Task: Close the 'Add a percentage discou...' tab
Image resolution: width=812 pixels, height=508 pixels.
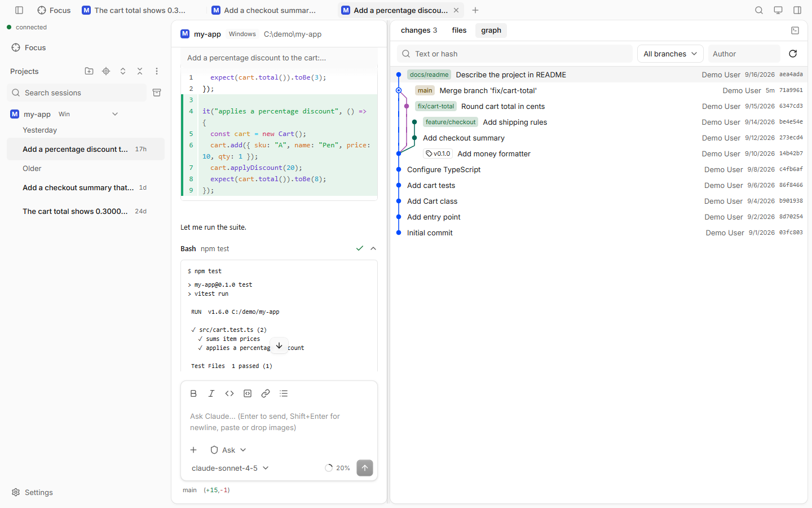Action: click(456, 10)
